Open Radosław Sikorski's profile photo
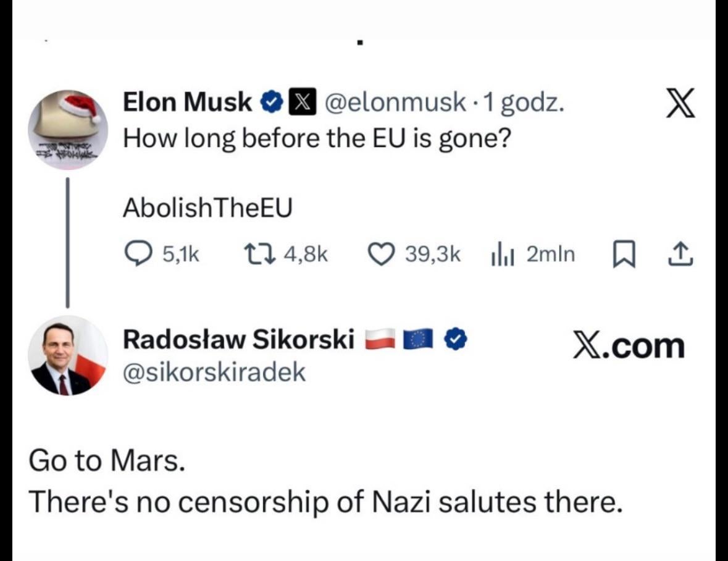Image resolution: width=728 pixels, height=561 pixels. pyautogui.click(x=68, y=355)
